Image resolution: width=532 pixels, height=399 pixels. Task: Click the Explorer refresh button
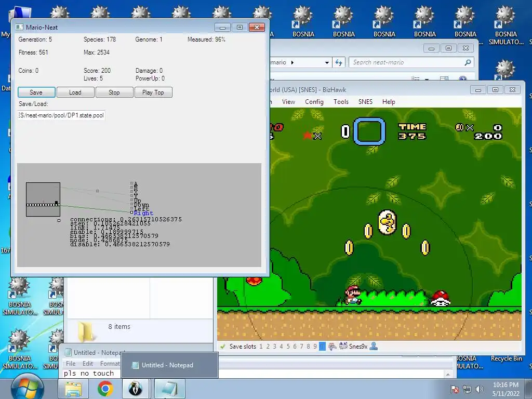point(339,62)
